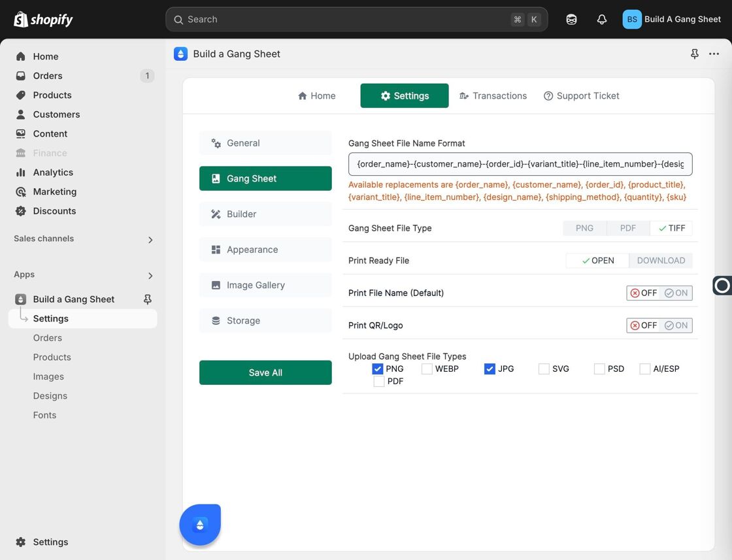Viewport: 732px width, 560px height.
Task: Click the Products tag icon in sidebar
Action: pos(20,95)
